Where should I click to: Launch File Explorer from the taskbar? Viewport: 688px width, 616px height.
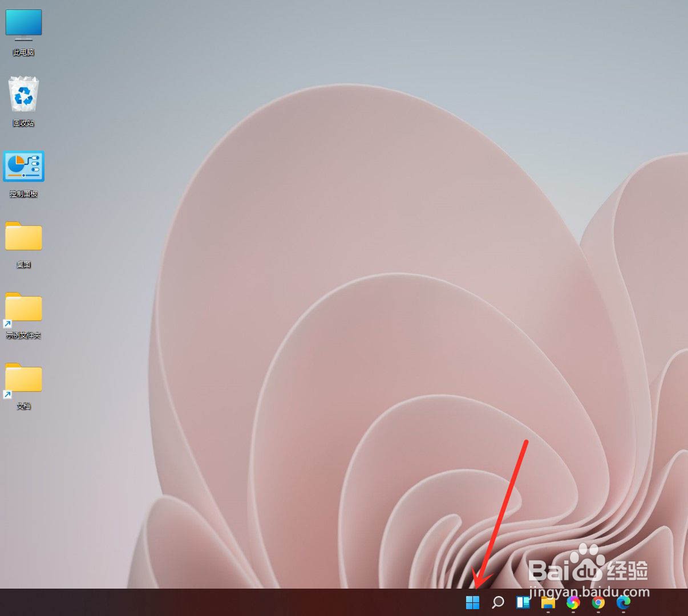pyautogui.click(x=548, y=602)
